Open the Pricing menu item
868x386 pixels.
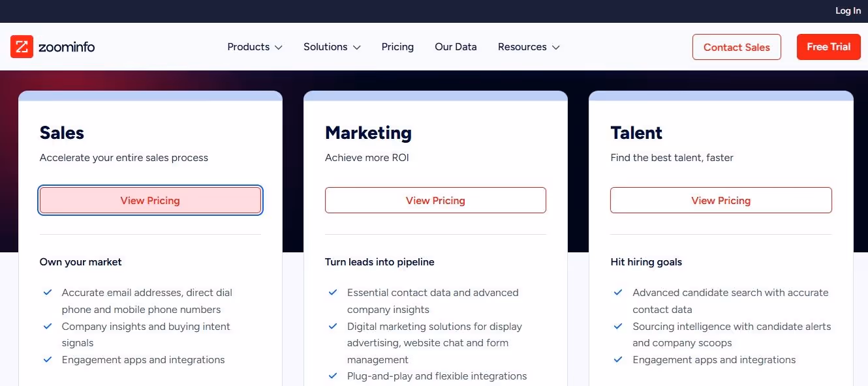point(397,46)
